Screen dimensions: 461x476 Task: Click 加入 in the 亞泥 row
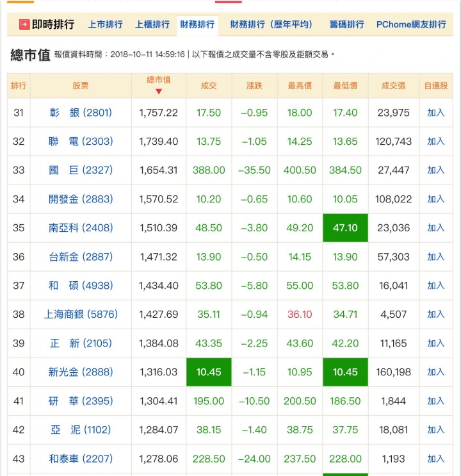[436, 430]
